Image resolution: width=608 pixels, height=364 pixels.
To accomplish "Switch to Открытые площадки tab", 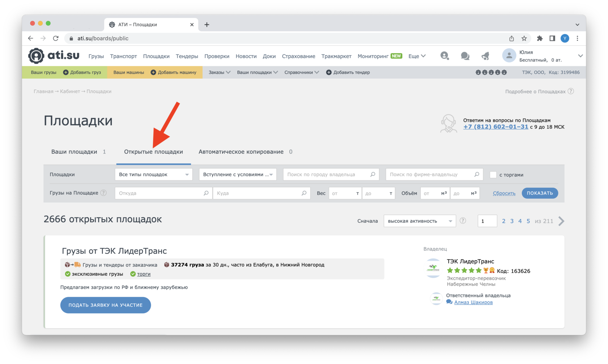I will (x=153, y=151).
